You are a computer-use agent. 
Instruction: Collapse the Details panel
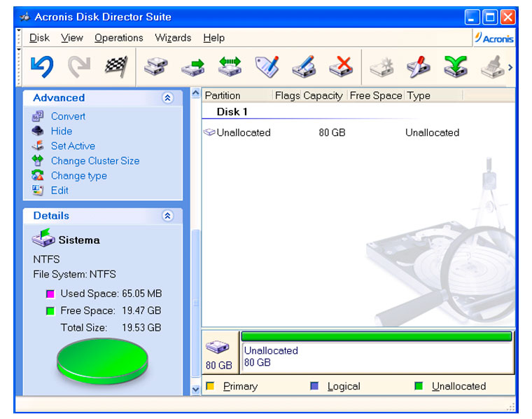coord(167,216)
